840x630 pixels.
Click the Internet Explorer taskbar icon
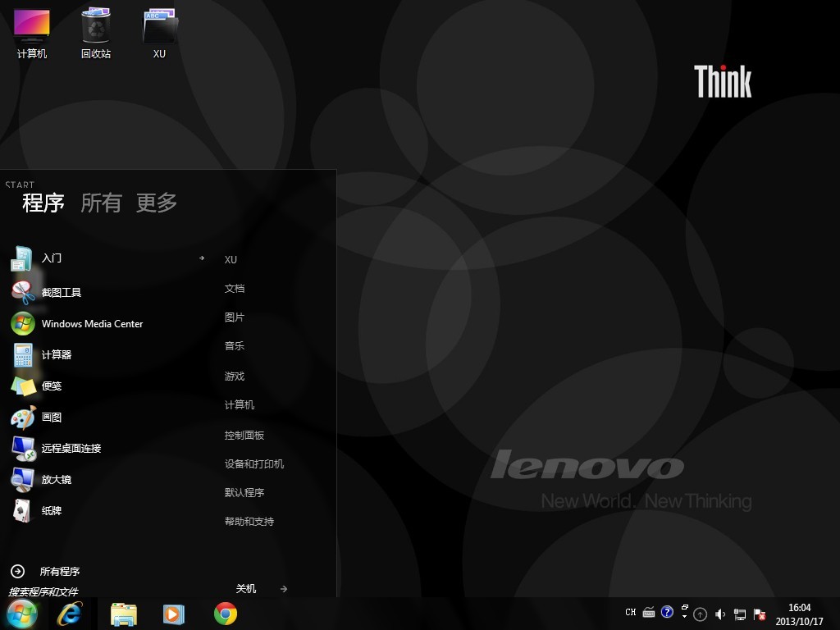[70, 614]
